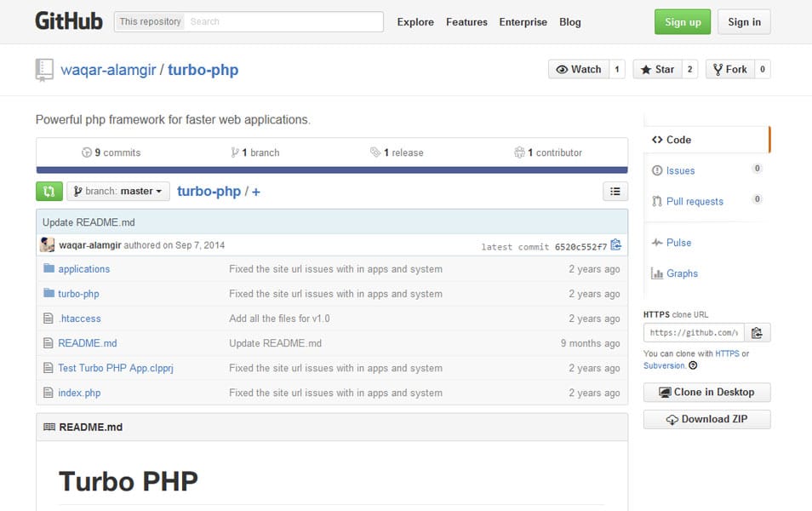The height and width of the screenshot is (511, 812).
Task: Open the applications folder
Action: (84, 269)
